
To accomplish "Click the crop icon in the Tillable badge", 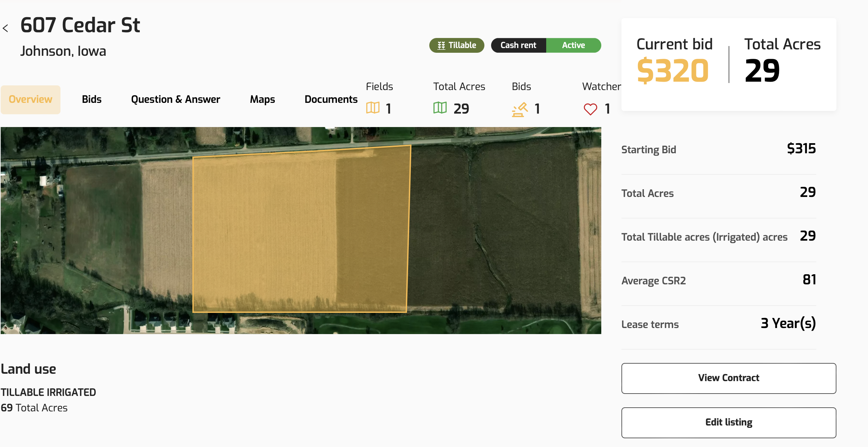I will point(441,45).
